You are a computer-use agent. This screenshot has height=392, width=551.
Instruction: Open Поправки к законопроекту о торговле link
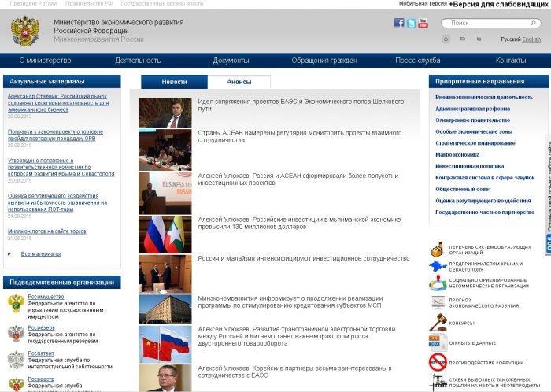(x=55, y=135)
